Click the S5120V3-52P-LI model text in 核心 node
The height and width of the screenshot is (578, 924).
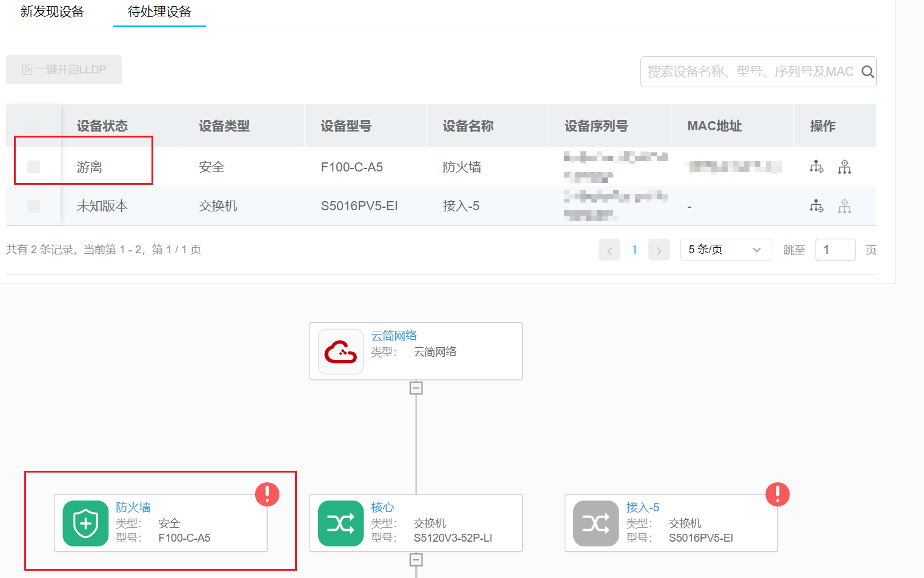(453, 538)
